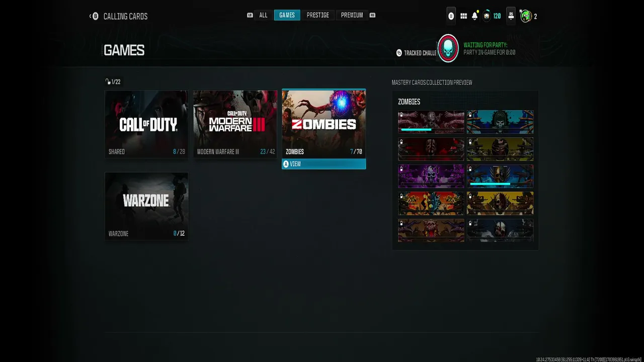Image resolution: width=644 pixels, height=362 pixels.
Task: Switch to the ALL tab
Action: [263, 15]
